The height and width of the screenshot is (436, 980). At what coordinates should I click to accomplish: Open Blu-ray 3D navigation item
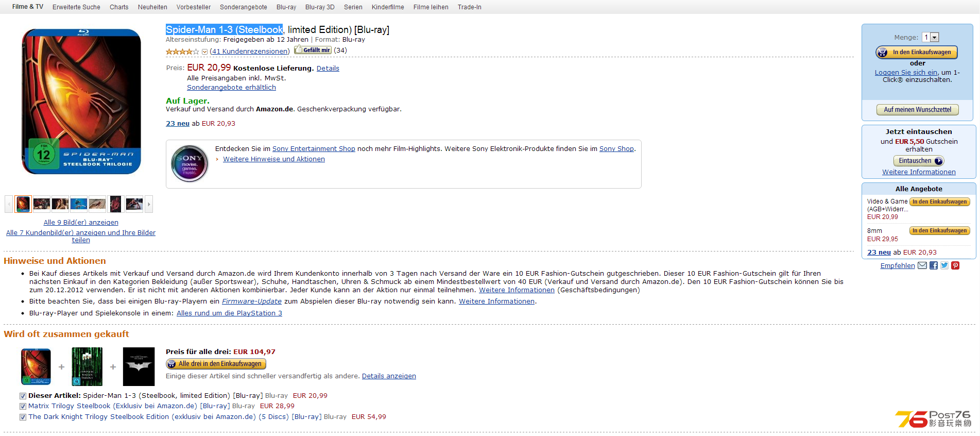point(320,7)
